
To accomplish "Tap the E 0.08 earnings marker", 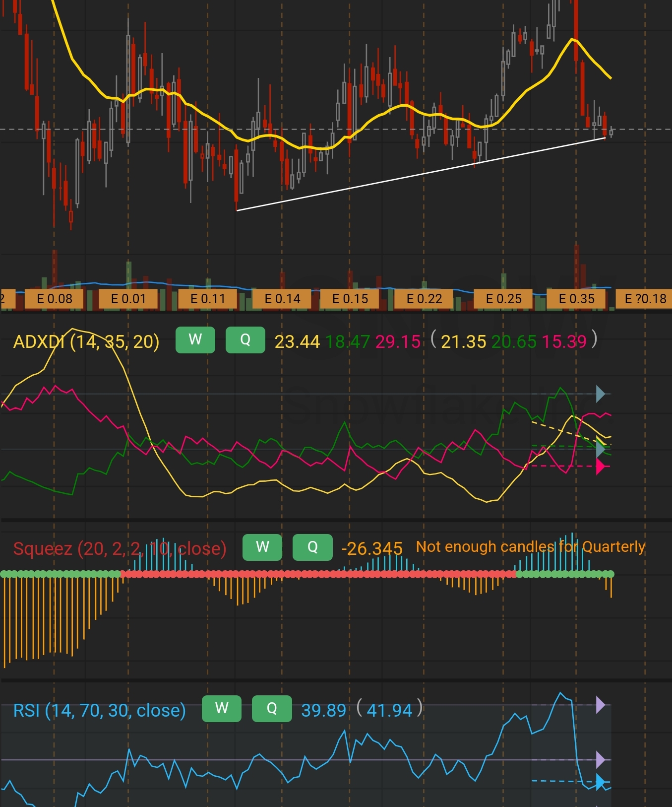I will tap(55, 299).
